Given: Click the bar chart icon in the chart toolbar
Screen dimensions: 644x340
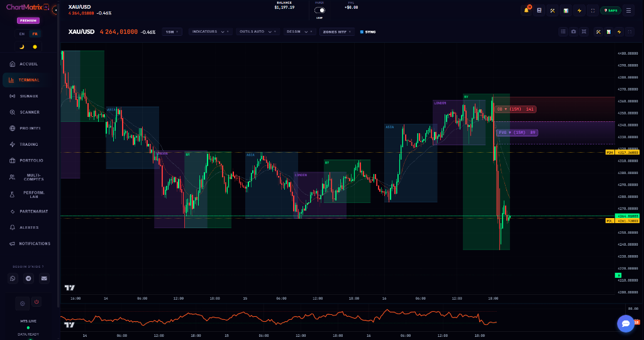Looking at the screenshot, I should pyautogui.click(x=609, y=31).
